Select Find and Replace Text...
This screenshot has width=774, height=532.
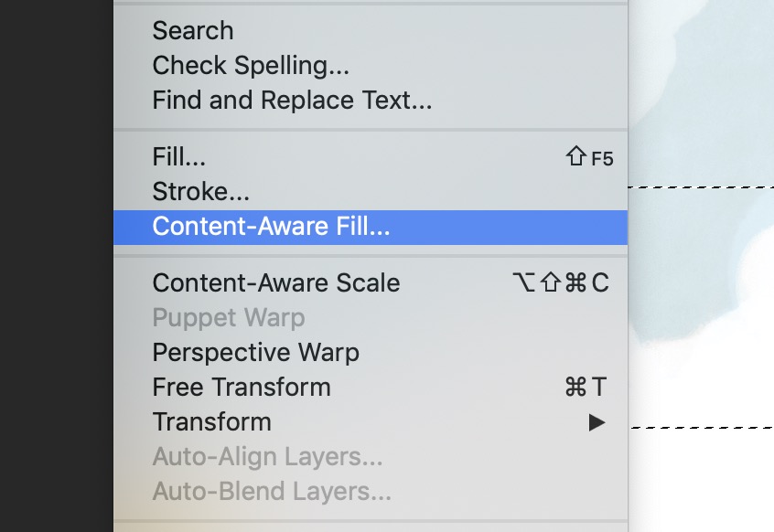click(x=371, y=100)
